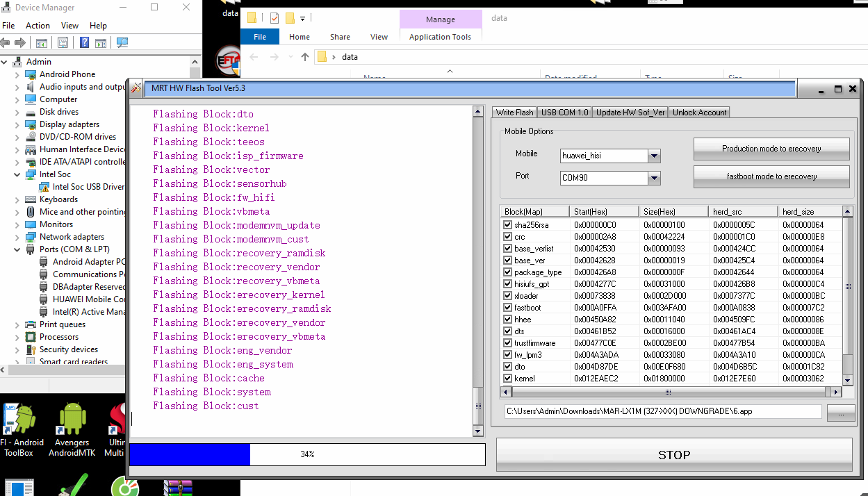Open the Home ribbon tab in File Explorer
The width and height of the screenshot is (868, 496).
pos(300,37)
